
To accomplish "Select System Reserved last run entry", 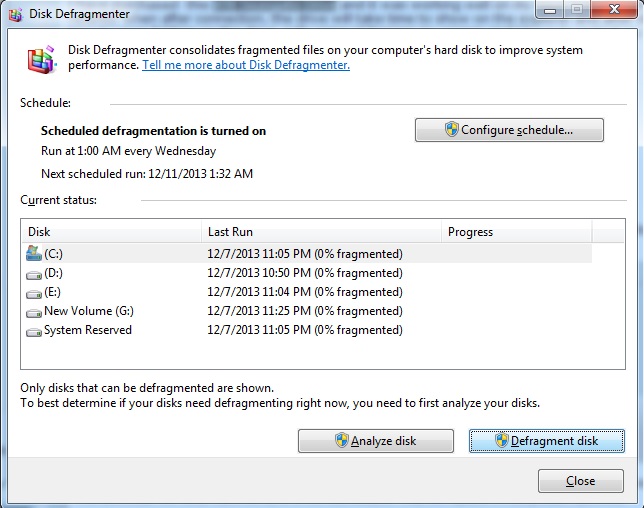I will point(304,330).
